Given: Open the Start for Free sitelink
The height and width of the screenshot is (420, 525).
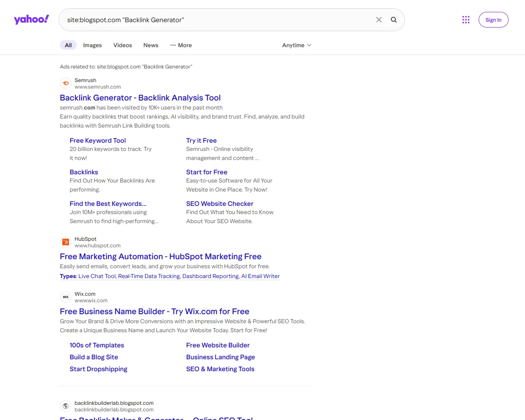Looking at the screenshot, I should 207,172.
